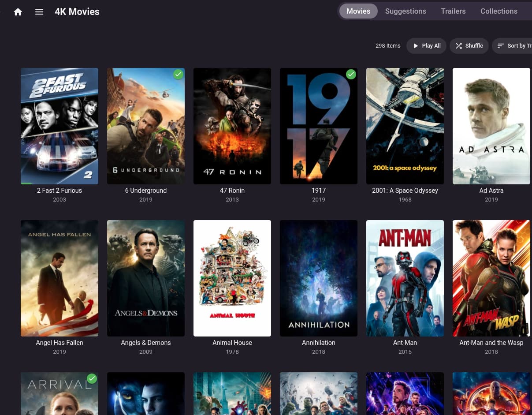Click the year 2003 under 2 Fast 2 Furious
The width and height of the screenshot is (532, 415).
coord(60,200)
